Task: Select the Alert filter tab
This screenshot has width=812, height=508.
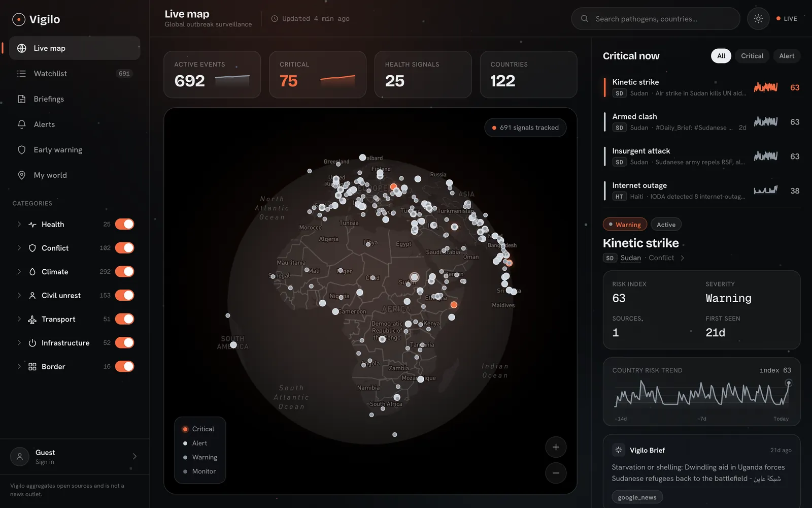Action: click(787, 56)
